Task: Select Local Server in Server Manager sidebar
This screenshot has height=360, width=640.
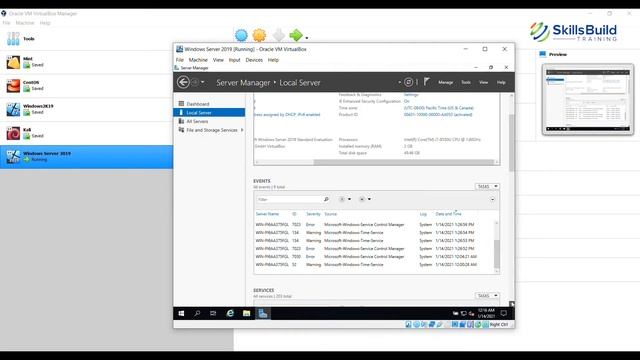Action: 209,113
